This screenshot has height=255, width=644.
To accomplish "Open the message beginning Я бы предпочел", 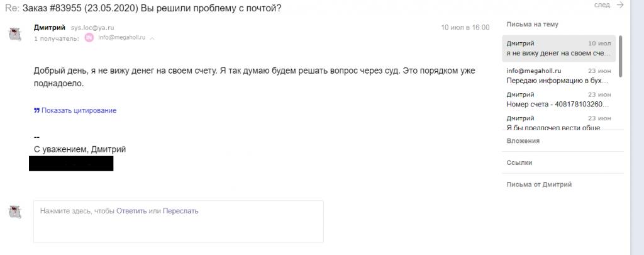I will click(558, 123).
